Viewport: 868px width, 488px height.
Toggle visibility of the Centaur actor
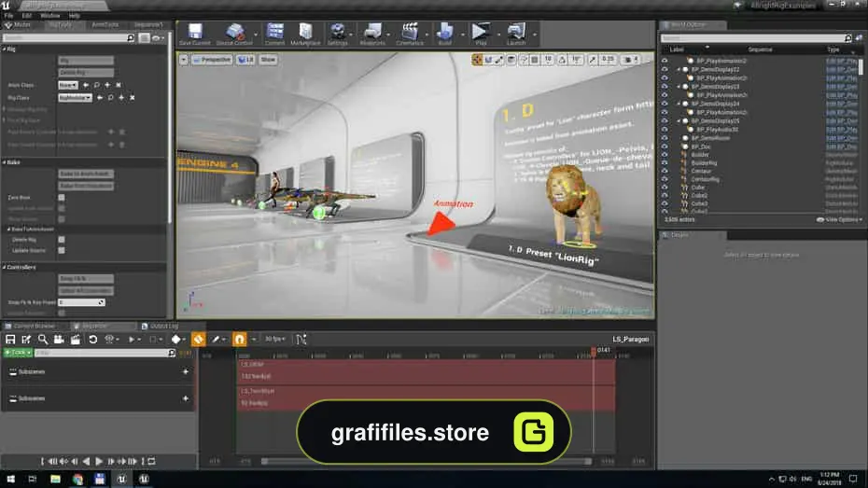point(665,171)
